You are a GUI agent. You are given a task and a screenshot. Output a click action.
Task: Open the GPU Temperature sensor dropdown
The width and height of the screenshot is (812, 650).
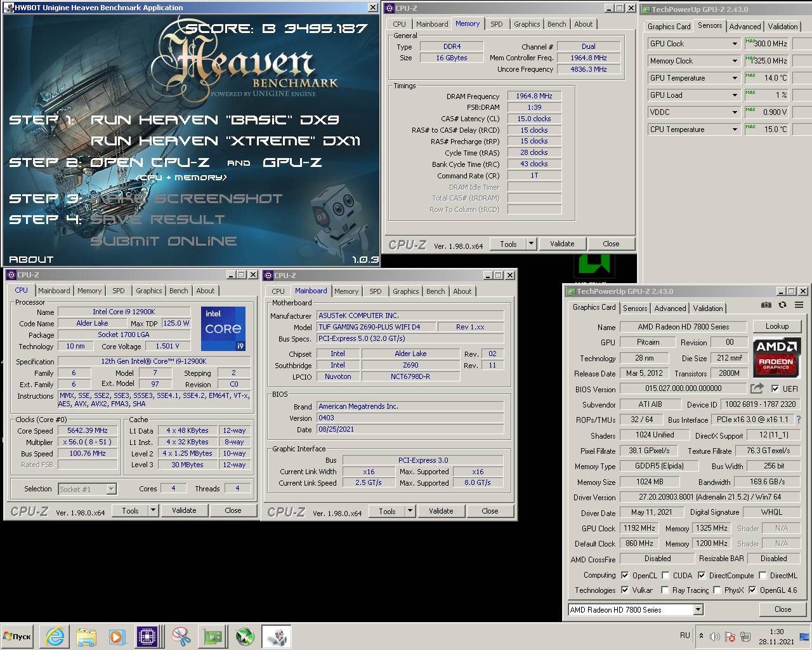click(x=735, y=78)
